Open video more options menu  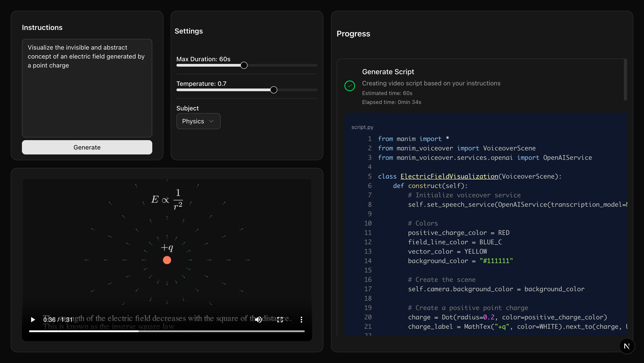click(301, 320)
